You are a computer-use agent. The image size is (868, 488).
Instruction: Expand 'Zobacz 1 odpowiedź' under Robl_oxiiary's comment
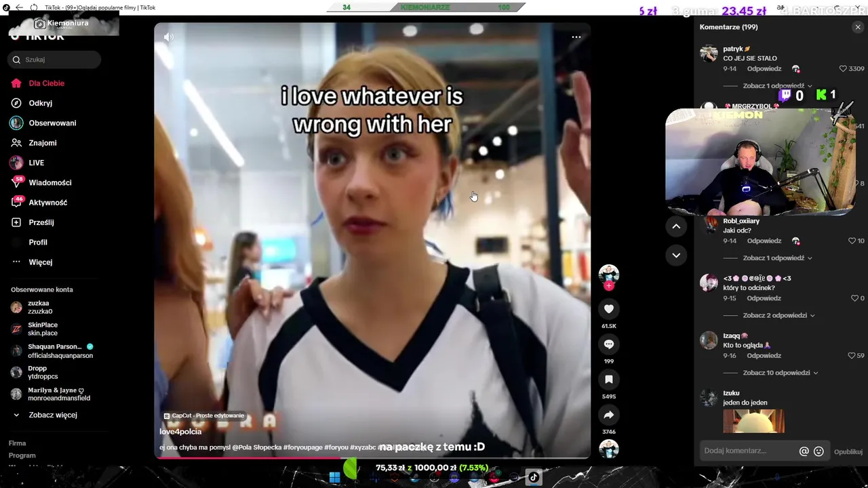pos(777,258)
